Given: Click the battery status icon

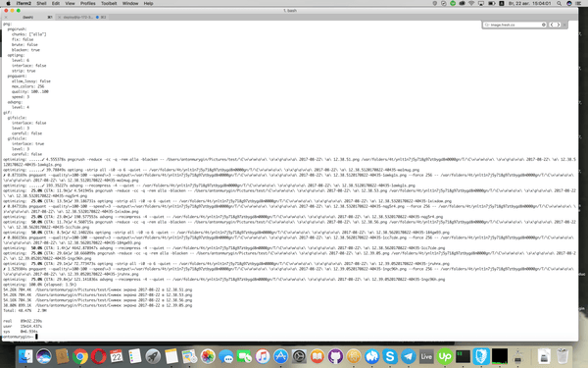Looking at the screenshot, I should (491, 3).
